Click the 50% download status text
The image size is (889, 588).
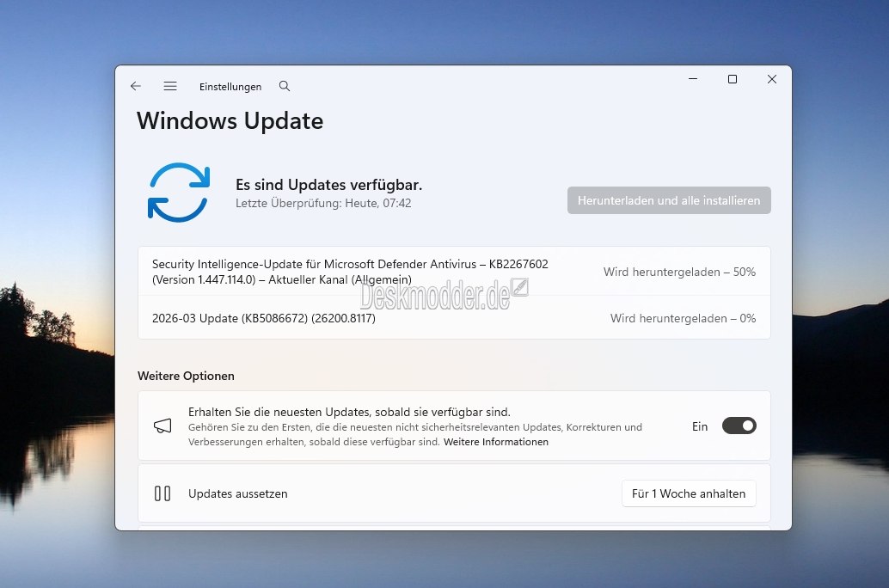tap(679, 272)
